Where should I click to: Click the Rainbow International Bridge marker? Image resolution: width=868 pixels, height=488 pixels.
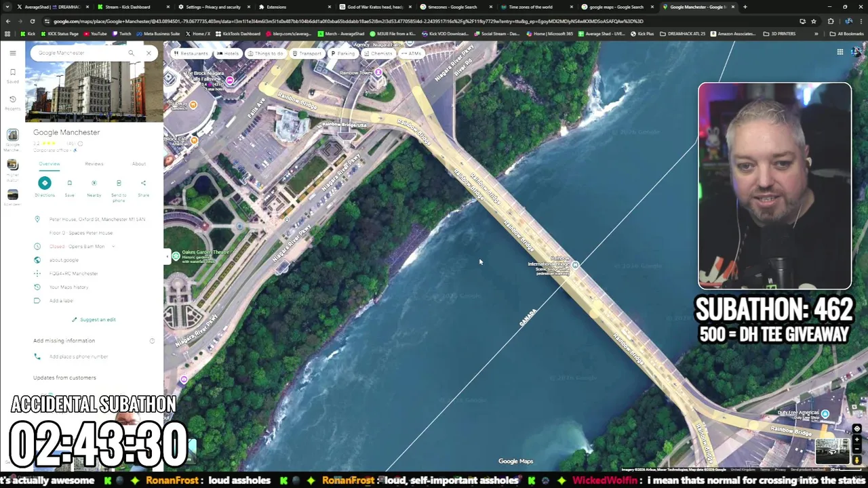tap(575, 265)
